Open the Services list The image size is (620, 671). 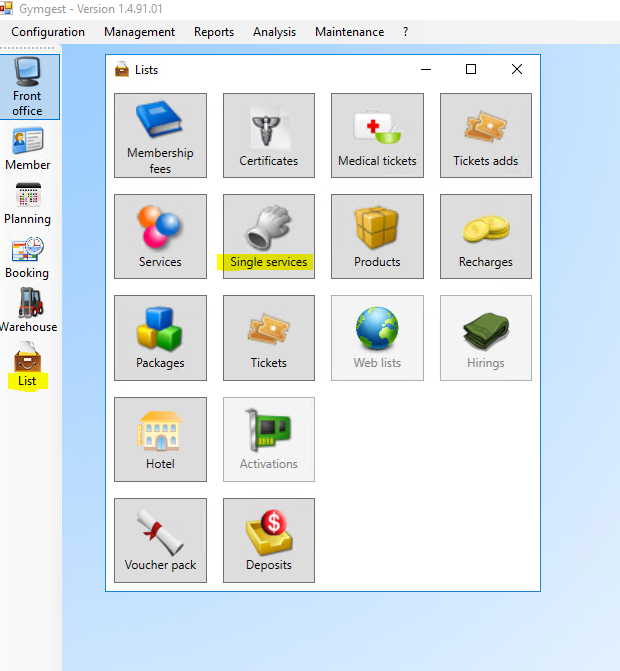pyautogui.click(x=160, y=237)
